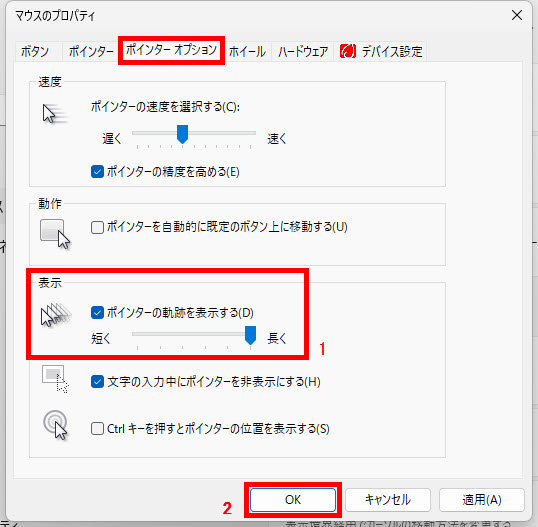Confirm with the OK button

click(293, 500)
